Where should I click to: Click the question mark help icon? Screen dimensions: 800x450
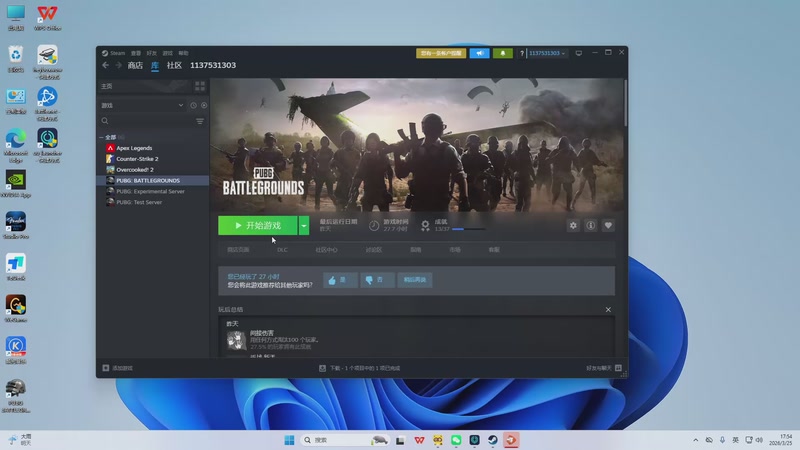[x=521, y=53]
